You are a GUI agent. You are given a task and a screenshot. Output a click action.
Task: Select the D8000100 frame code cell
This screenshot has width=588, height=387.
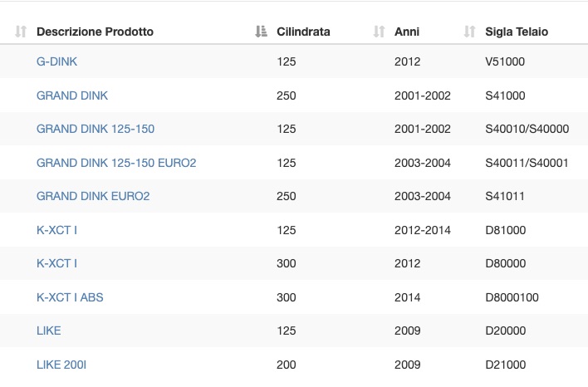point(512,297)
